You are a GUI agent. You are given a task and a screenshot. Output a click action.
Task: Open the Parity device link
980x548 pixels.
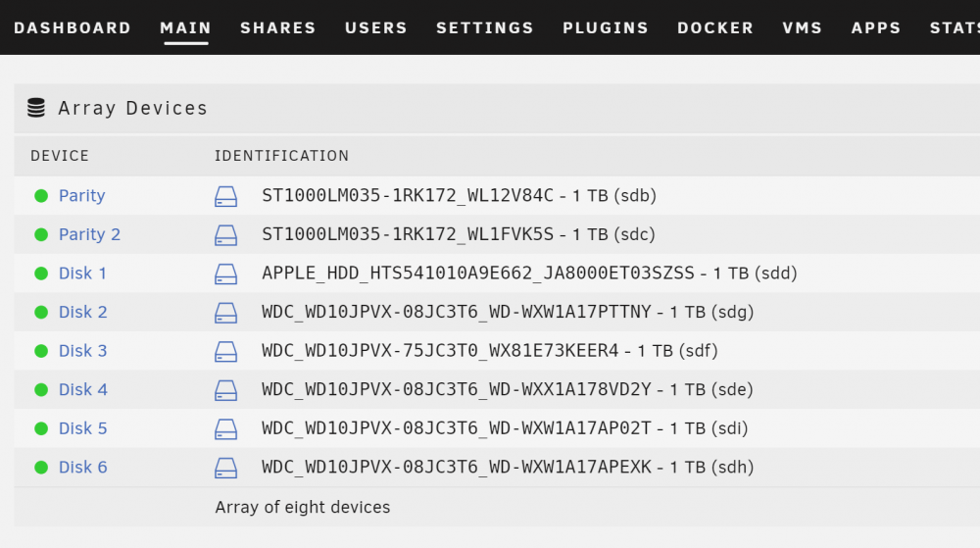coord(82,196)
